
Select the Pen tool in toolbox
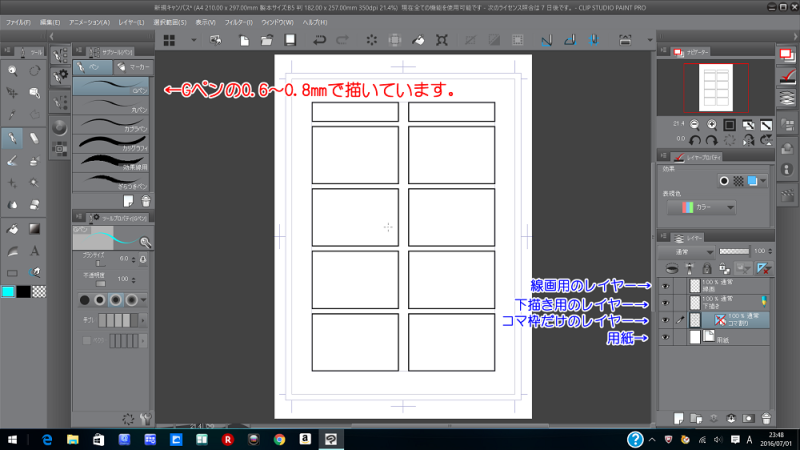12,138
